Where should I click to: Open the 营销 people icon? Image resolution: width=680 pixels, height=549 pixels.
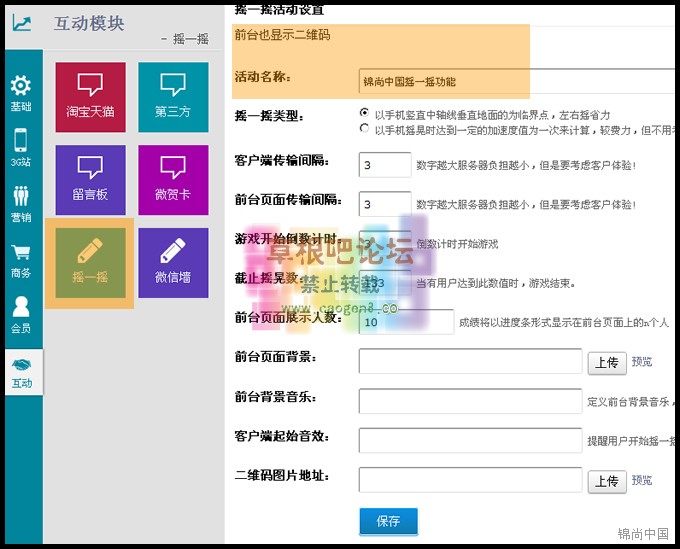(21, 196)
